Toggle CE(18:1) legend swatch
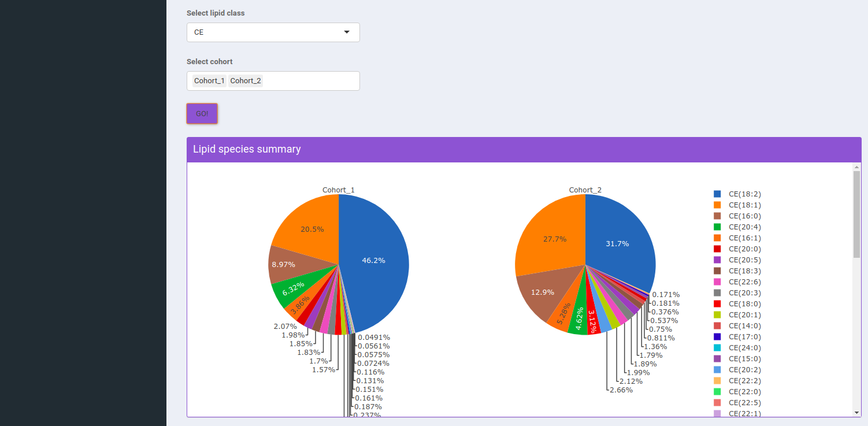This screenshot has width=868, height=426. [x=717, y=205]
